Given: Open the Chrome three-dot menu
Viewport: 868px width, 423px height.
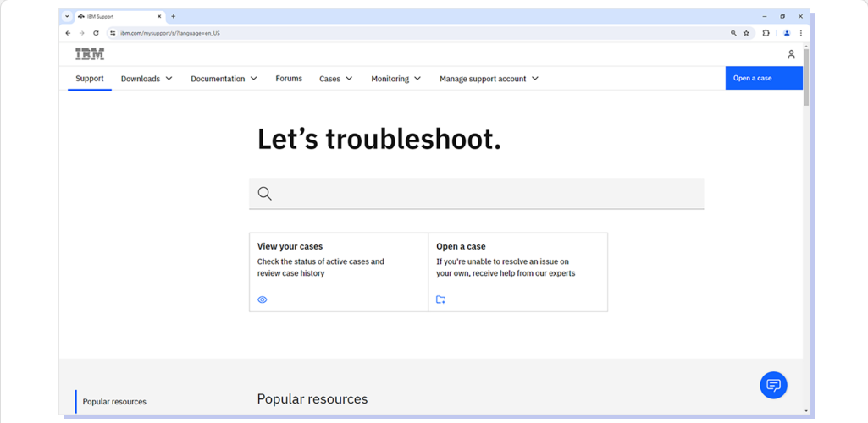Looking at the screenshot, I should click(x=800, y=33).
